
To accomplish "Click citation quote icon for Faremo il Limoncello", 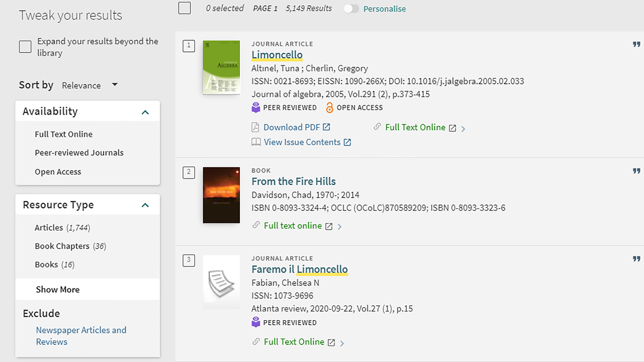I will (x=636, y=259).
